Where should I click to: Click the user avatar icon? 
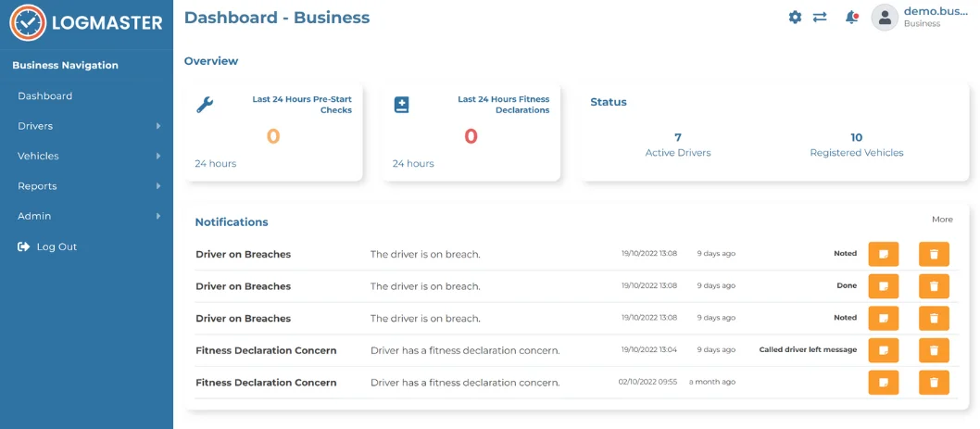tap(885, 18)
